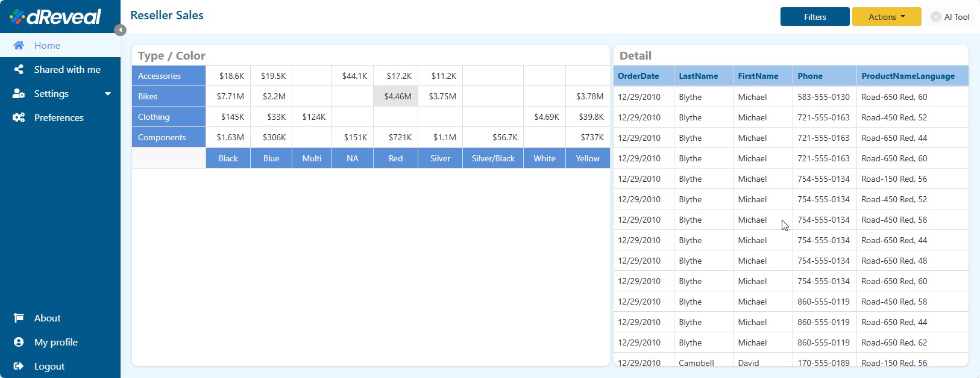Click the Silver/Black column header

point(493,158)
